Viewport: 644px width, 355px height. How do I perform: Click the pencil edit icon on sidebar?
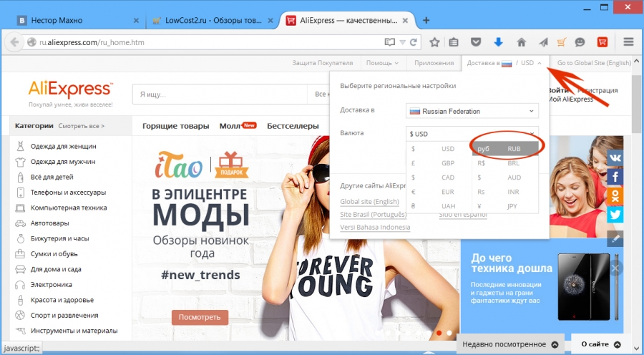[x=615, y=239]
